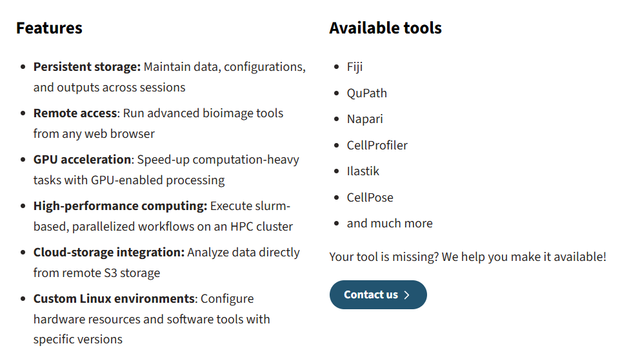Click the 'and much more' item
The height and width of the screenshot is (364, 629).
(x=390, y=224)
